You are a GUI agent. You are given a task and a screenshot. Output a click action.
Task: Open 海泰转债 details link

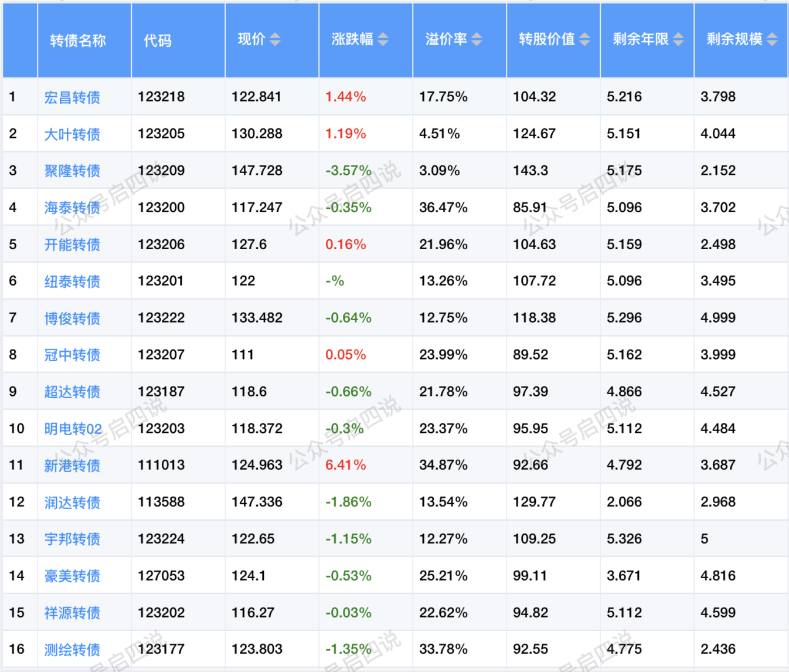72,208
